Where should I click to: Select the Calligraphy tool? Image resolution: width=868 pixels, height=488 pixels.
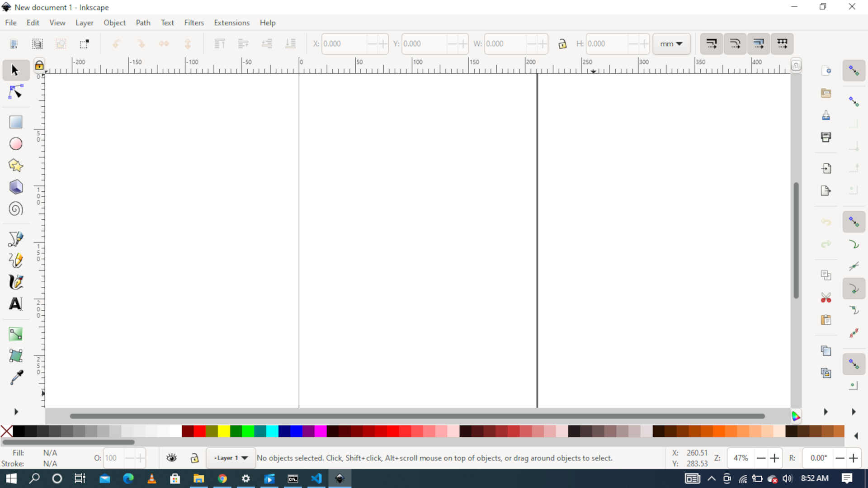16,282
